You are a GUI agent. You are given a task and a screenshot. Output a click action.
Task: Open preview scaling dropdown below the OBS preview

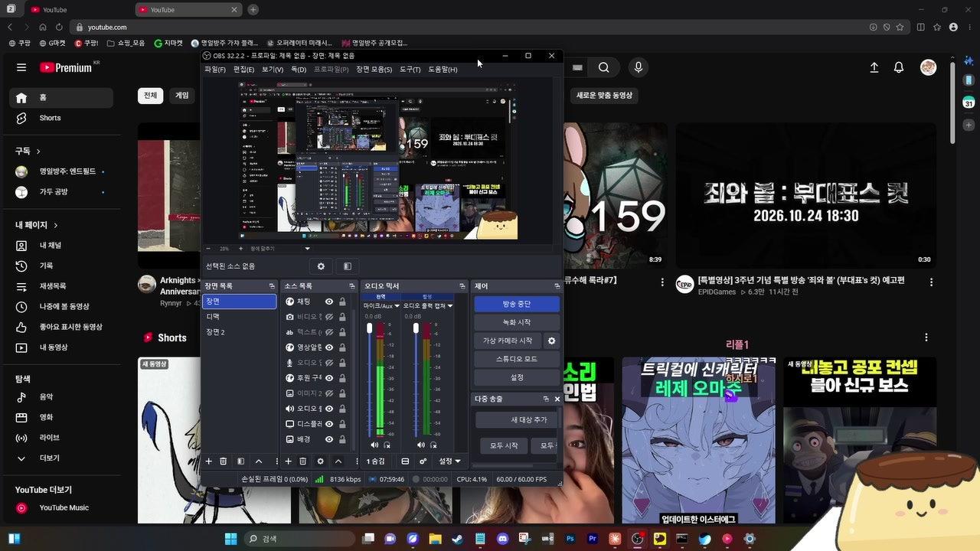point(307,249)
